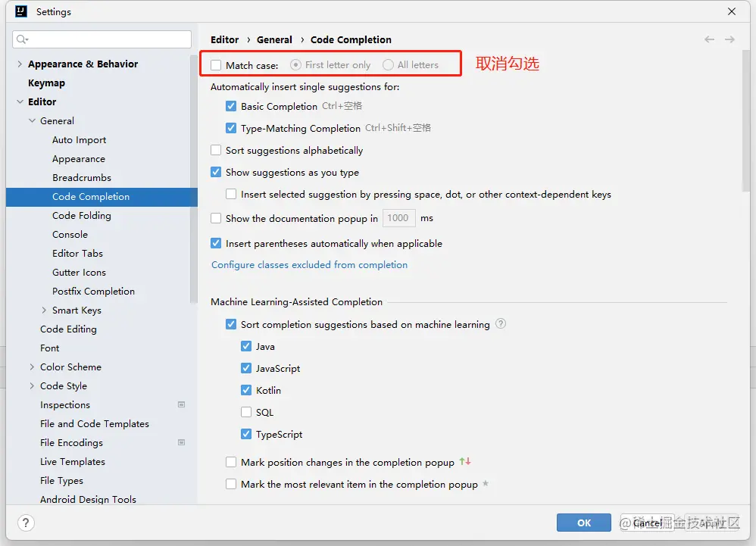
Task: Enable SQL machine learning completion
Action: click(x=246, y=413)
